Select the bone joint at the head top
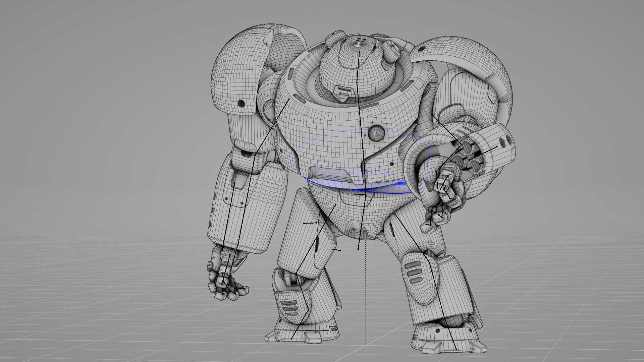Image resolution: width=644 pixels, height=362 pixels. 359,52
